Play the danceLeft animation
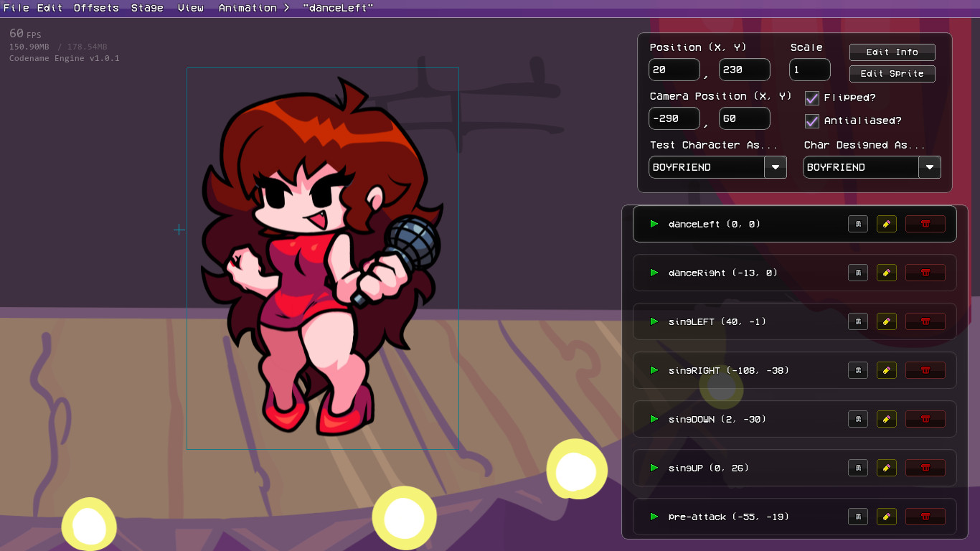This screenshot has width=980, height=551. (x=654, y=224)
